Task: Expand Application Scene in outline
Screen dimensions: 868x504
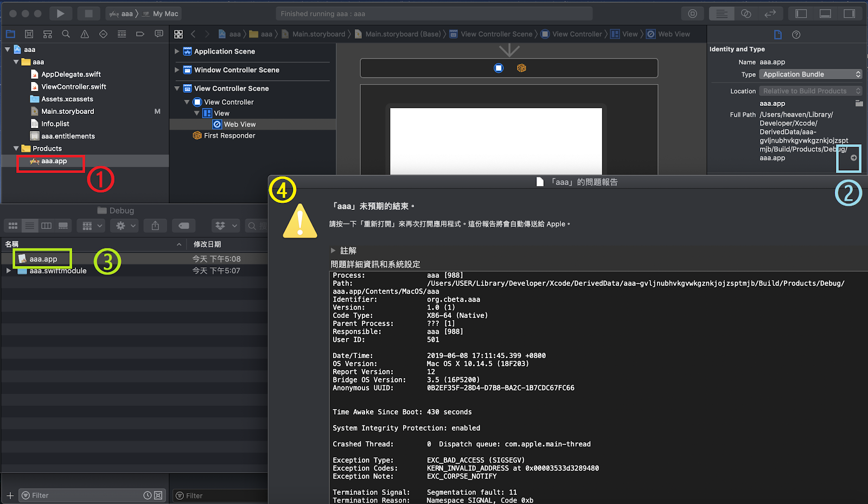Action: coord(177,52)
